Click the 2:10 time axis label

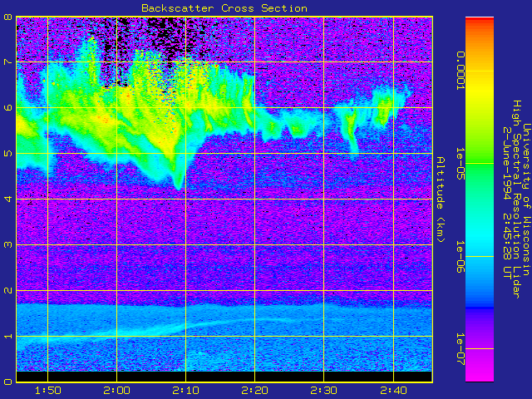point(185,391)
